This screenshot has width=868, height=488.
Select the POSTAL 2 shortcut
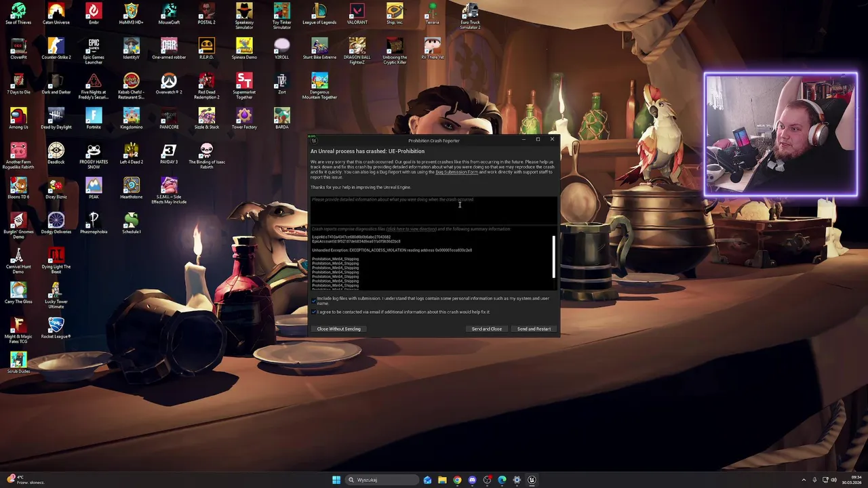coord(207,14)
